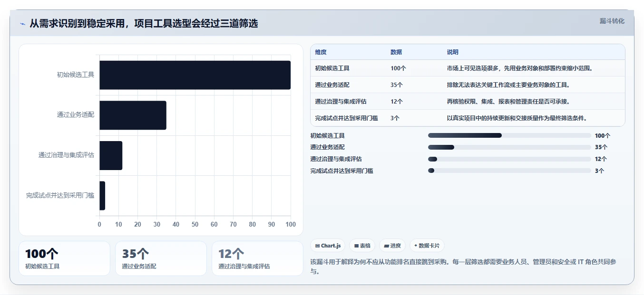Click the 通过业务适配 progress bar
Viewport: 644px width, 295px height.
[509, 147]
